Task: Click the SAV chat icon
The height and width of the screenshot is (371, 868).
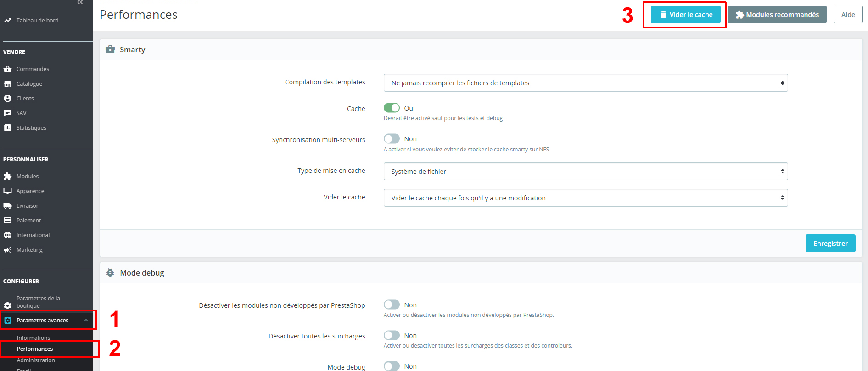Action: point(7,113)
